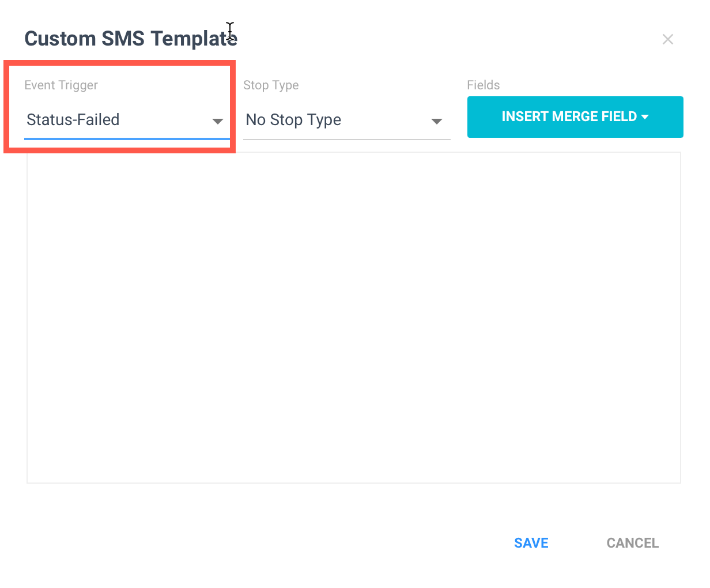The image size is (710, 588).
Task: Click the INSERT MERGE FIELD button text
Action: click(569, 116)
